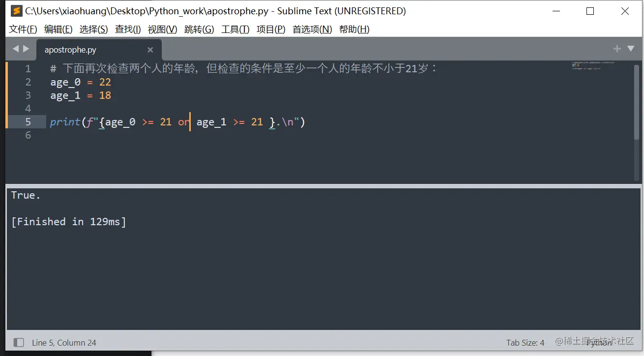Toggle the side bar panel switcher icon
The image size is (644, 356).
(19, 342)
